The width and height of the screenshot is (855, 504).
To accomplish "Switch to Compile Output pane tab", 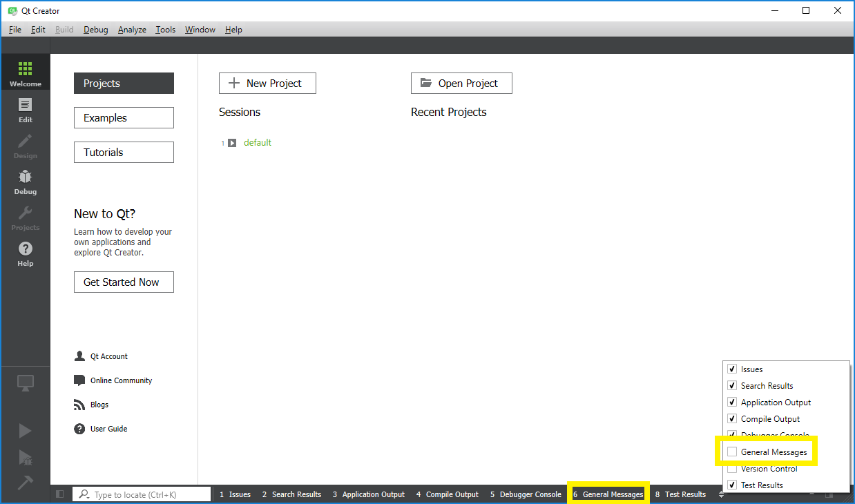I will (x=447, y=494).
